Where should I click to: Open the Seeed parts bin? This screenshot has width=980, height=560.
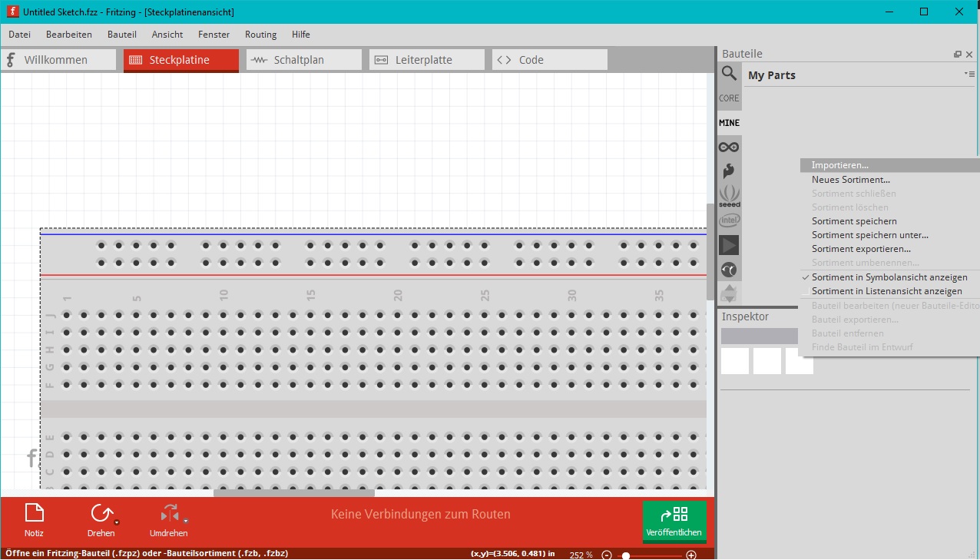tap(729, 197)
